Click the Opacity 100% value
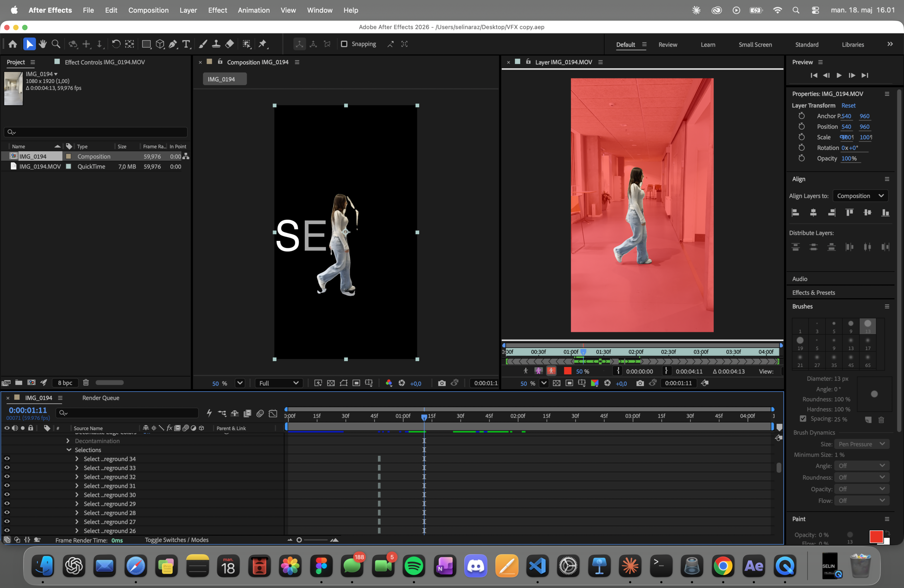The image size is (904, 588). coord(849,158)
